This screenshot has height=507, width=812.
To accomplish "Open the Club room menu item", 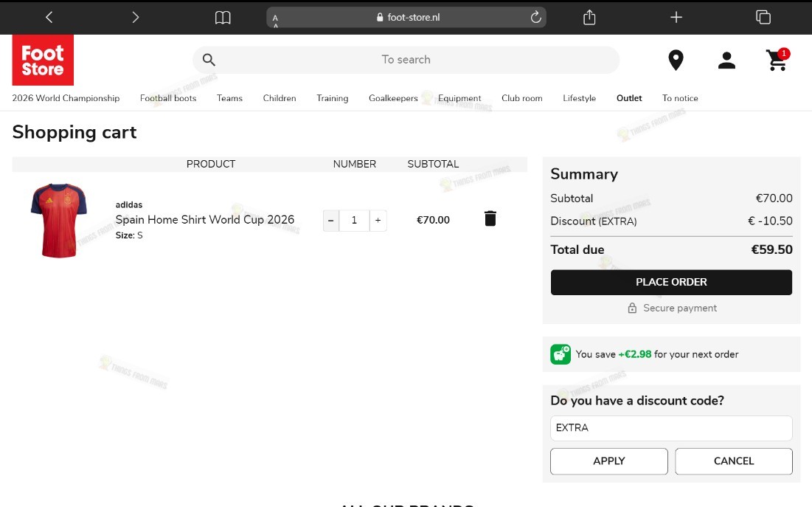I will [522, 98].
